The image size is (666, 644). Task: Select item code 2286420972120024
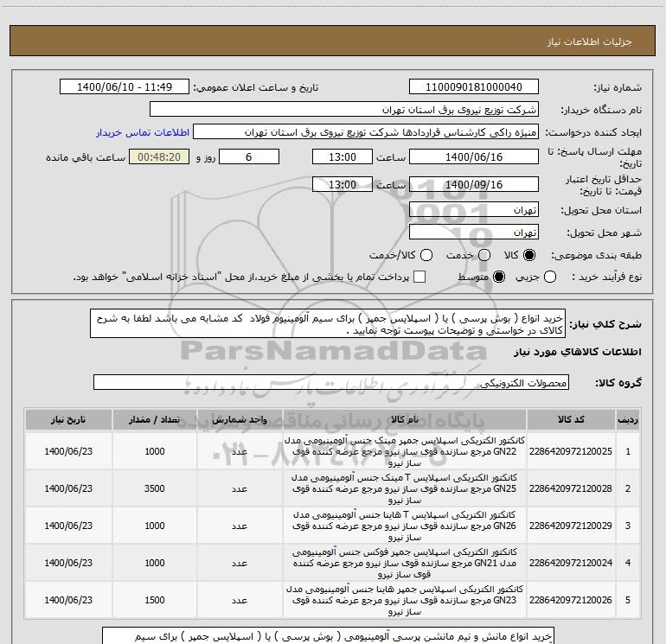(x=571, y=563)
